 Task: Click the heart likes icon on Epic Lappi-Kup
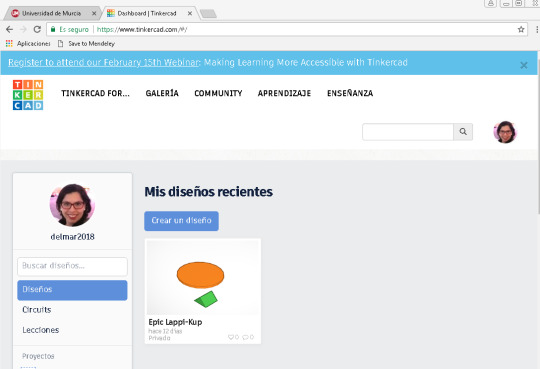tap(231, 337)
